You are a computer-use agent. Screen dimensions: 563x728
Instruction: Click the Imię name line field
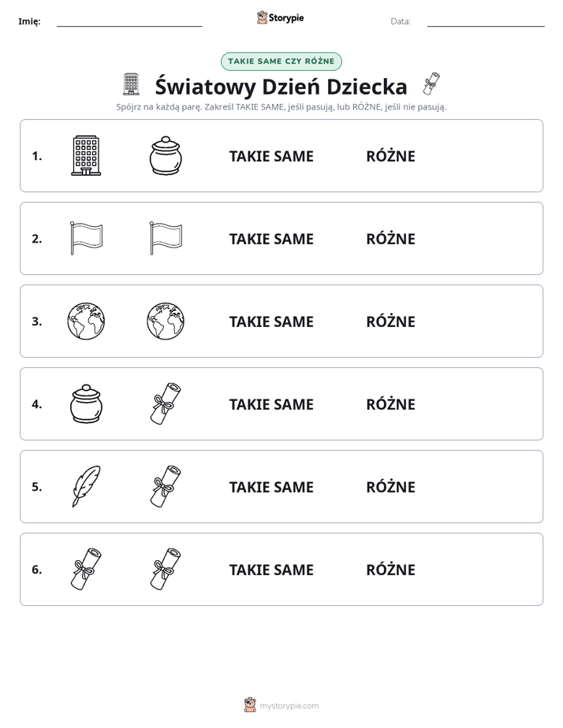(129, 21)
